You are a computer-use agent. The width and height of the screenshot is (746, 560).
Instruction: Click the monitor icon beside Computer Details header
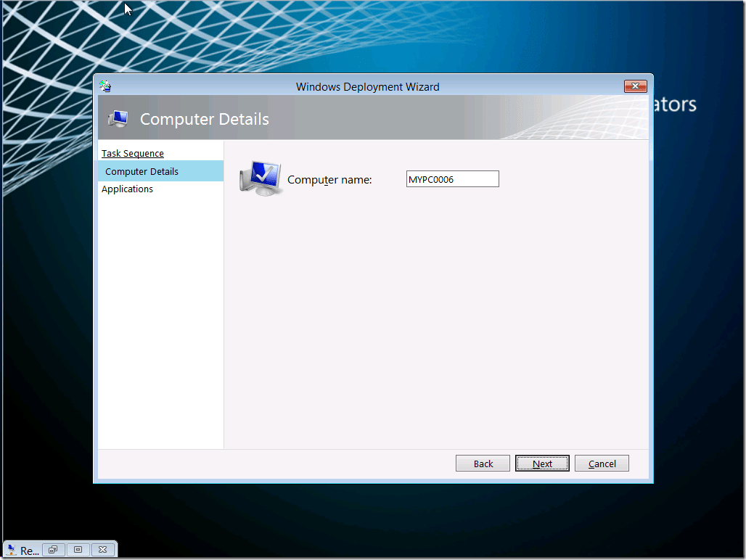[118, 118]
